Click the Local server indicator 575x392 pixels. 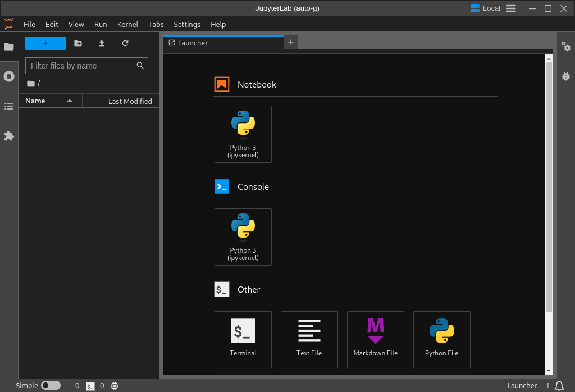[x=485, y=8]
